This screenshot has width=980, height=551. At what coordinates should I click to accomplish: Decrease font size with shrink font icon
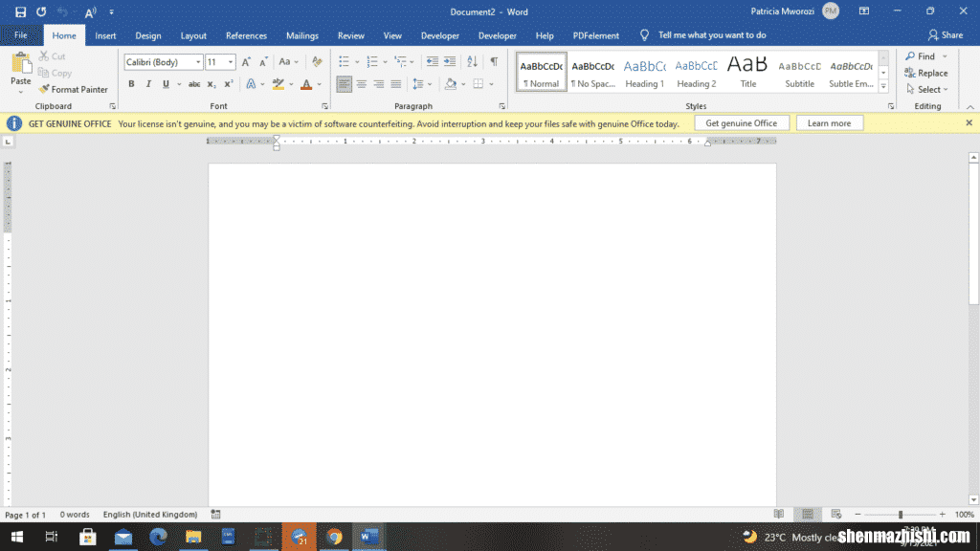pos(263,62)
